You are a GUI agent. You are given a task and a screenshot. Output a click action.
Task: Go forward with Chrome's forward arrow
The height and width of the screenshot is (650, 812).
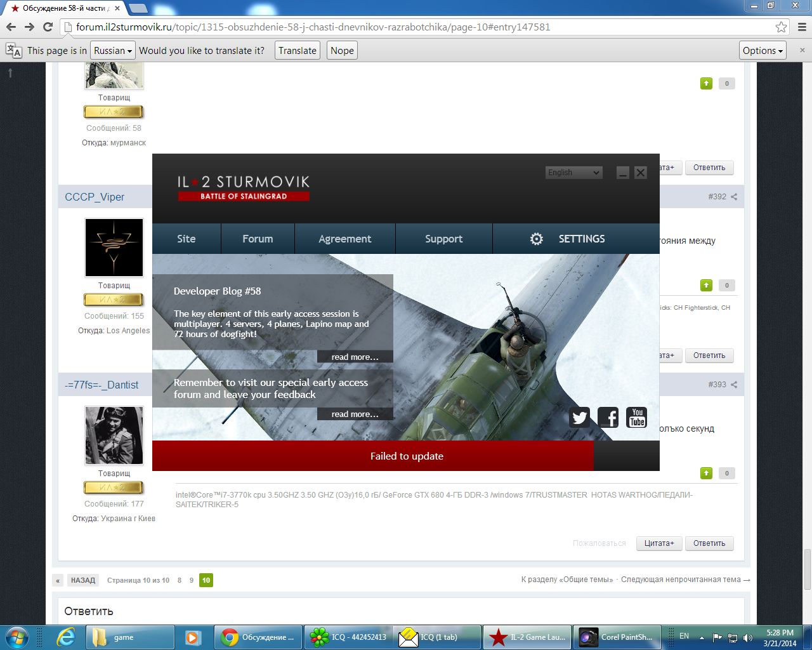(29, 27)
